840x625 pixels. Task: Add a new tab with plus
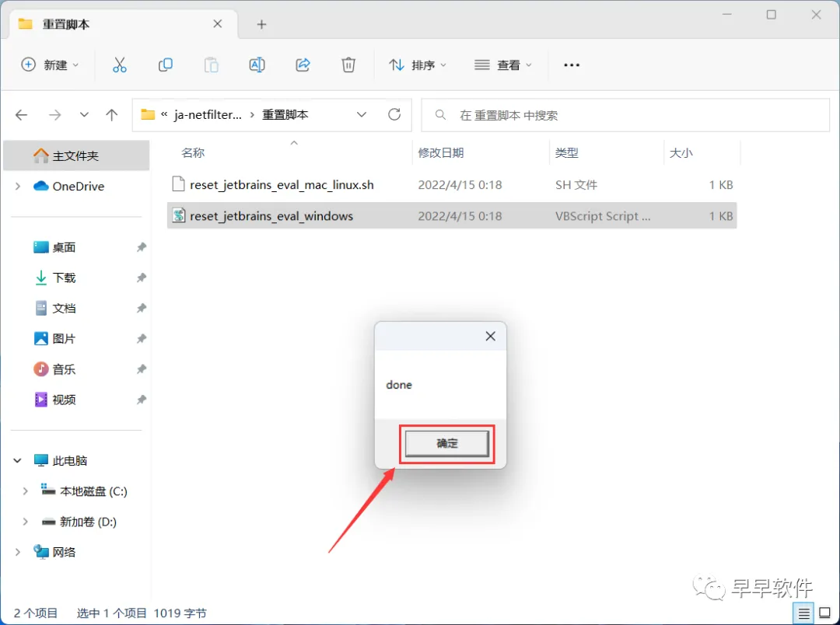[261, 24]
